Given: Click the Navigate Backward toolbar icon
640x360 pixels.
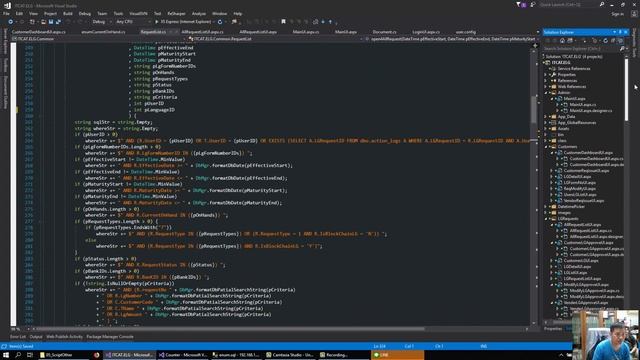Looking at the screenshot, I should tap(11, 22).
